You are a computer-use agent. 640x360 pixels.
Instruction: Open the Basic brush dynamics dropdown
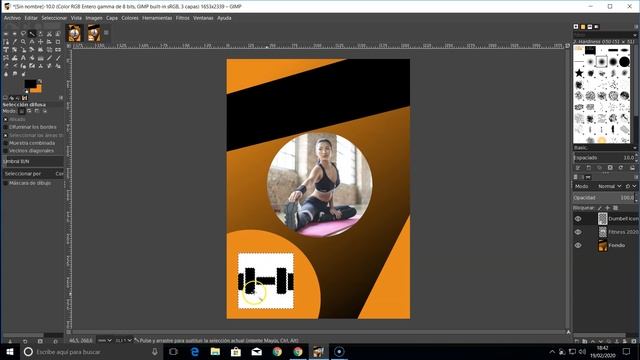[635, 148]
